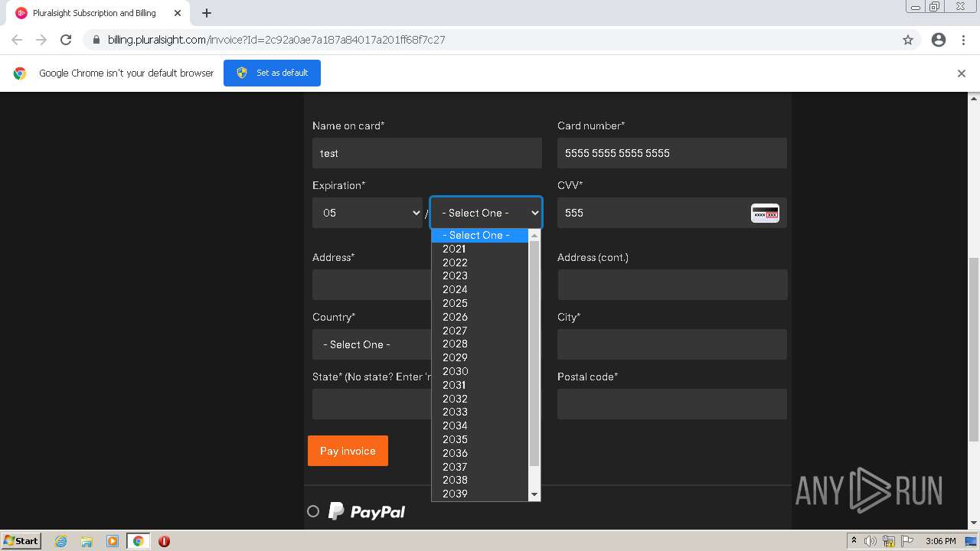The image size is (980, 551).
Task: Reload the page
Action: tap(66, 40)
